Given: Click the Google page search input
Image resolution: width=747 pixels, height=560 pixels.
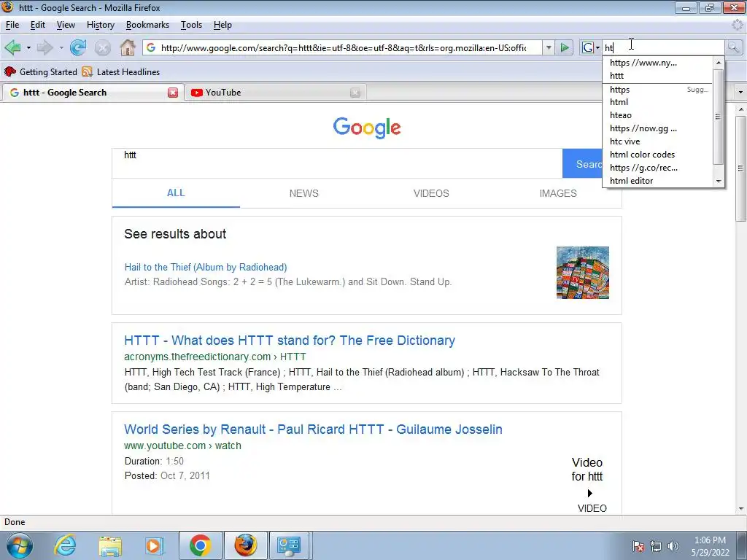Looking at the screenshot, I should [x=337, y=163].
